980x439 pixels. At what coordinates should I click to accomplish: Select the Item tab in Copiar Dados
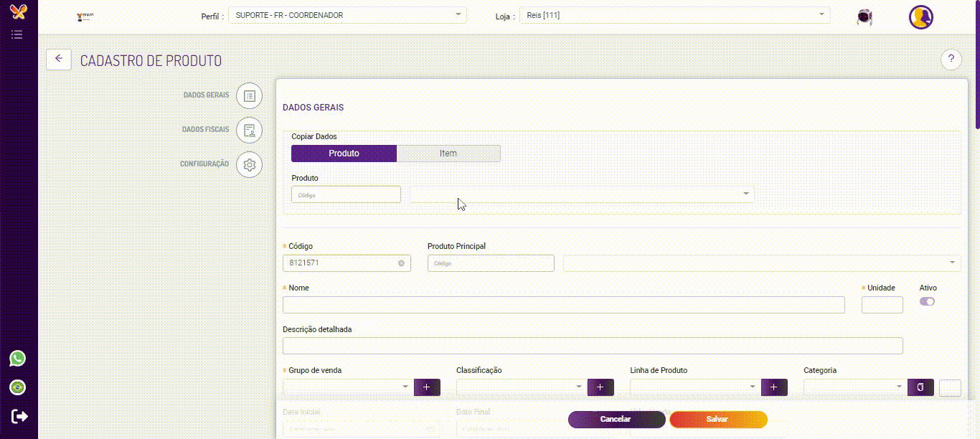click(448, 154)
